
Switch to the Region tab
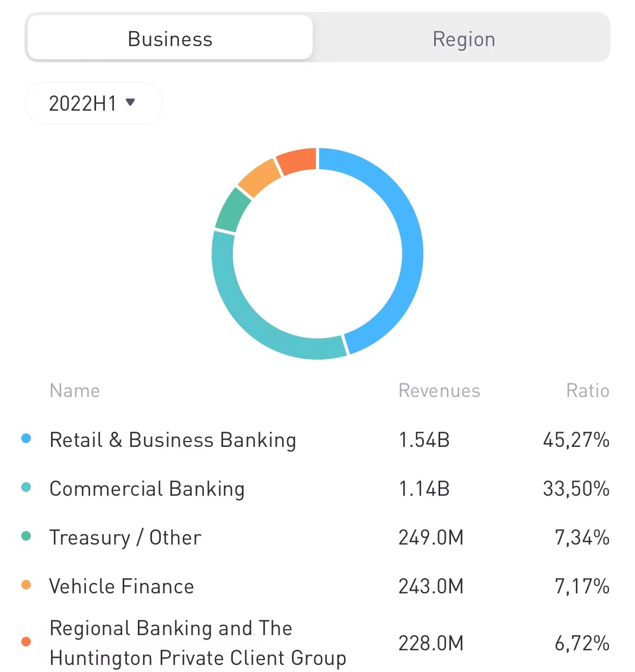click(x=463, y=39)
